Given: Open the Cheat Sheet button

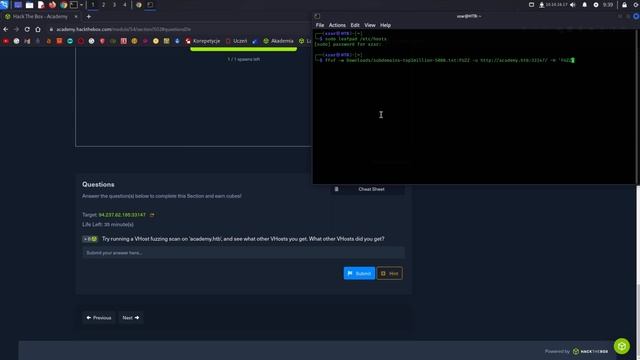Looking at the screenshot, I should pyautogui.click(x=367, y=189).
